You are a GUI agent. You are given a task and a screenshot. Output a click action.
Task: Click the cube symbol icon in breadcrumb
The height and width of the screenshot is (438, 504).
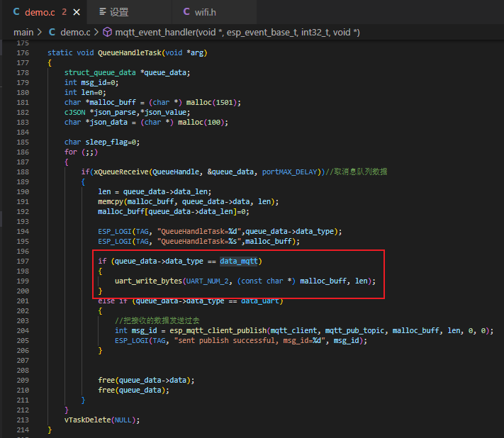[107, 32]
